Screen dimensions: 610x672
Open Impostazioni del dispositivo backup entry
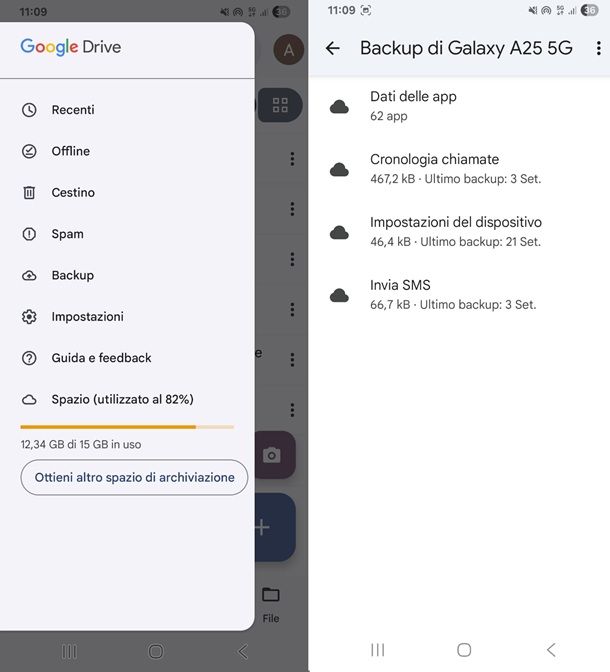pos(455,231)
